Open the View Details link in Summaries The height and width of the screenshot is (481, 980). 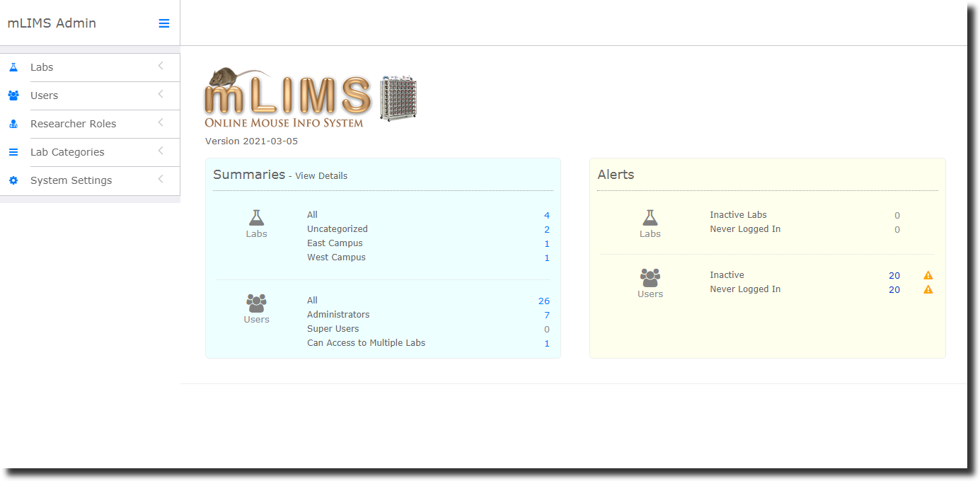(321, 176)
